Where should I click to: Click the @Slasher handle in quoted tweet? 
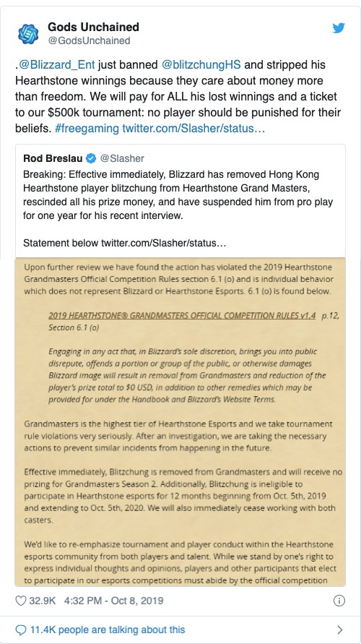[x=122, y=158]
